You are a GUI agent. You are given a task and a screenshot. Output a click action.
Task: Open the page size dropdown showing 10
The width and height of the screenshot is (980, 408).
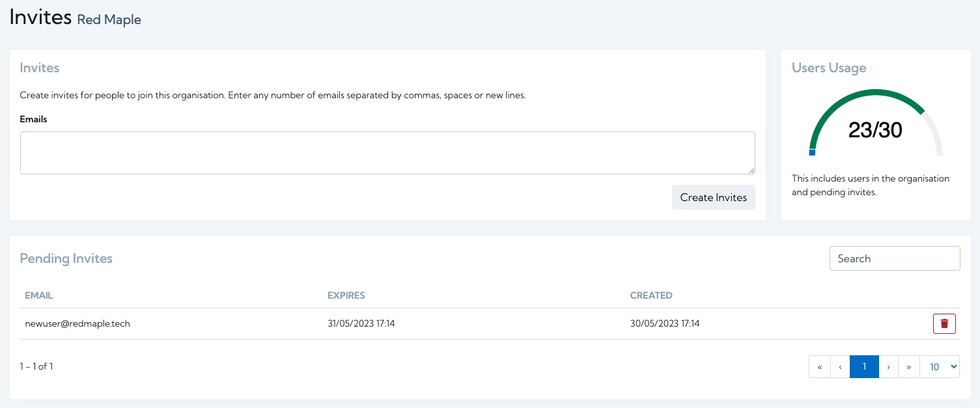click(940, 367)
